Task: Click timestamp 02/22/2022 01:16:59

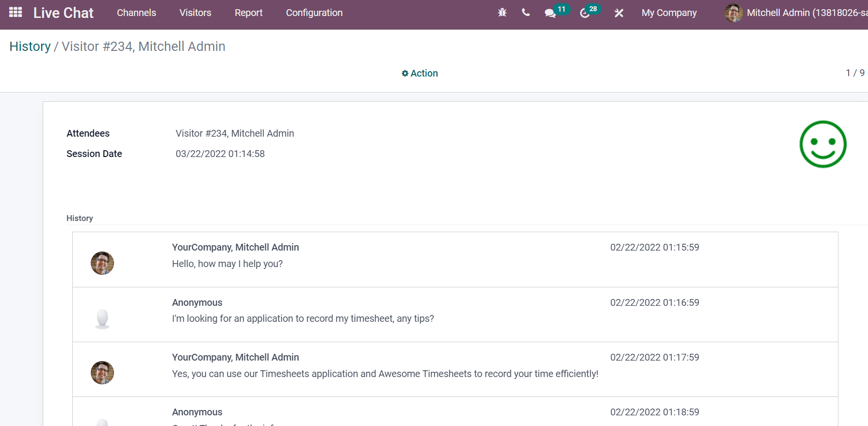Action: click(655, 302)
